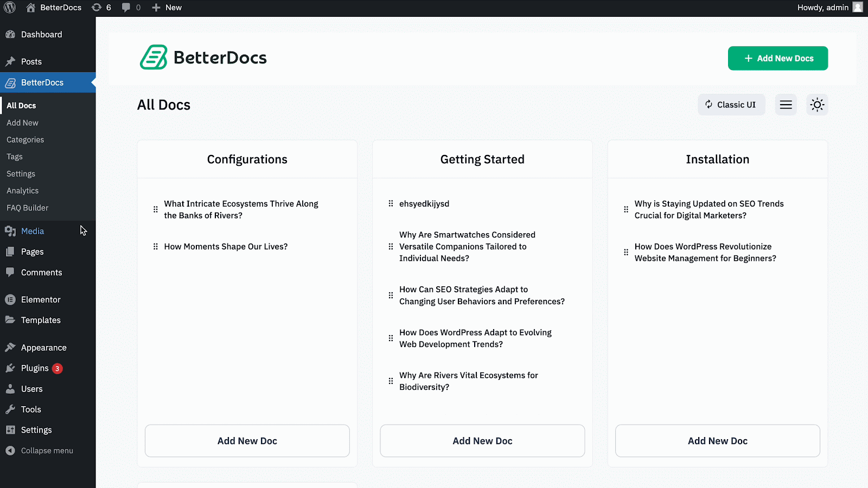
Task: Click the WordPress logo icon
Action: point(10,8)
